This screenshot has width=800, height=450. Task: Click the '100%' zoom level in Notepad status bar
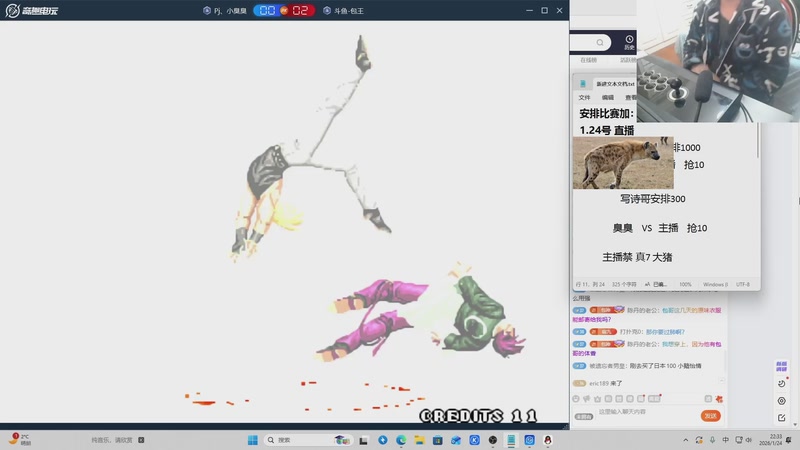(x=685, y=284)
